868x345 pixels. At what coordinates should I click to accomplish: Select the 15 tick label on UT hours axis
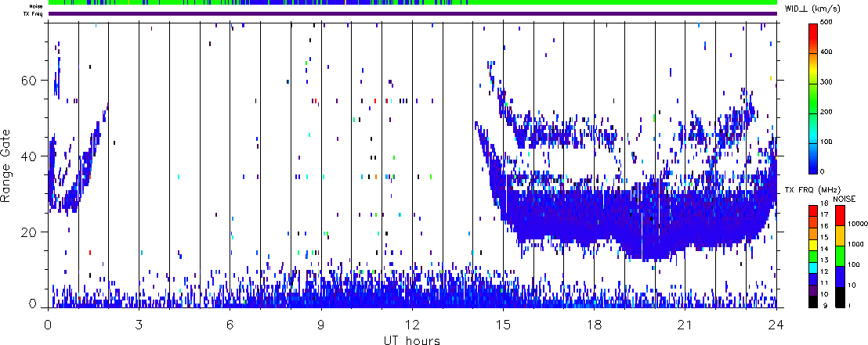[503, 325]
